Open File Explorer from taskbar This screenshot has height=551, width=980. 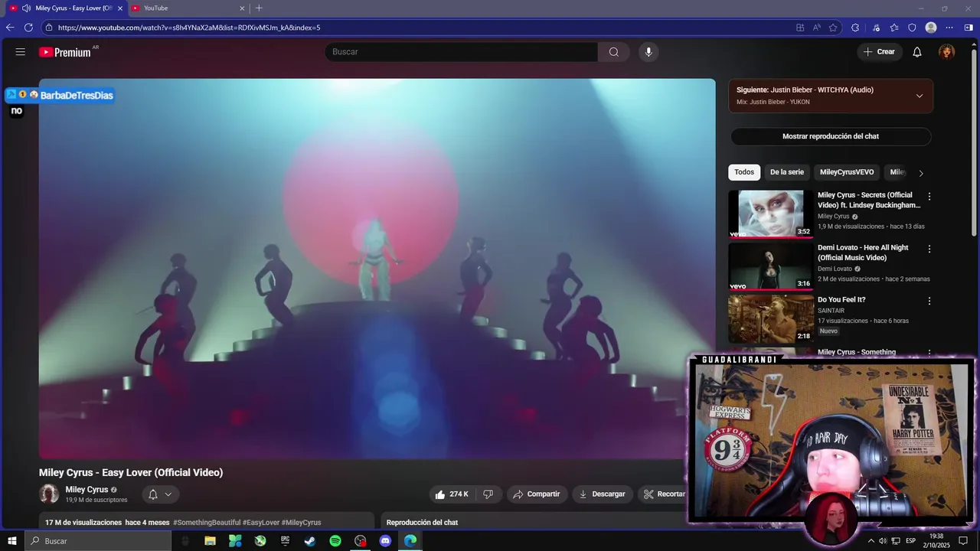tap(210, 541)
